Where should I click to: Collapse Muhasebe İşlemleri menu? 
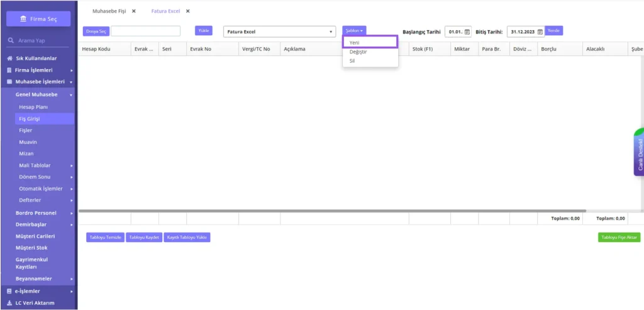pyautogui.click(x=40, y=82)
